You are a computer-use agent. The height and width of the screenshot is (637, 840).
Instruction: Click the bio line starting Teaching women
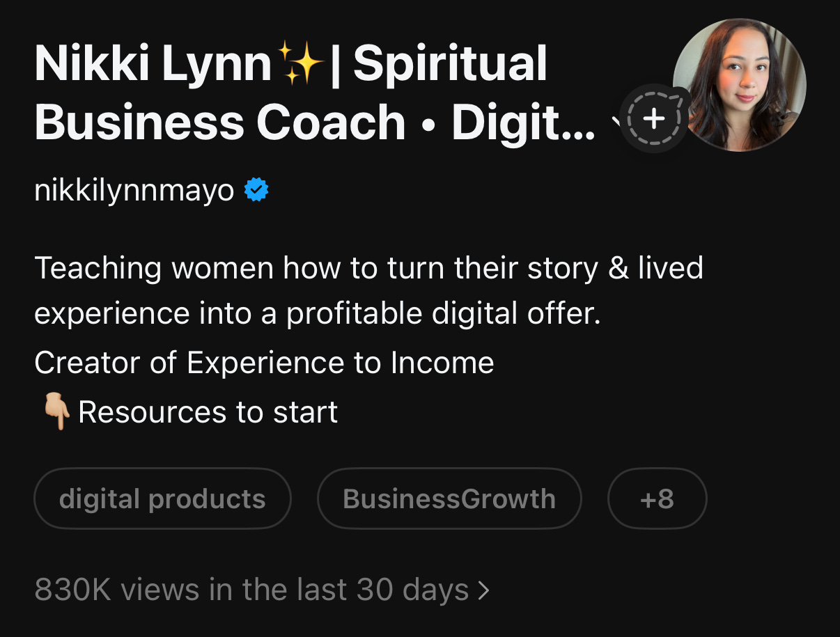click(x=368, y=268)
